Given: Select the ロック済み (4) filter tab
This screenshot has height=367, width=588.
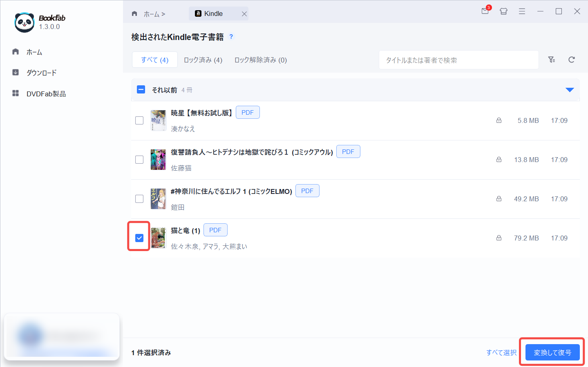Looking at the screenshot, I should click(x=203, y=60).
